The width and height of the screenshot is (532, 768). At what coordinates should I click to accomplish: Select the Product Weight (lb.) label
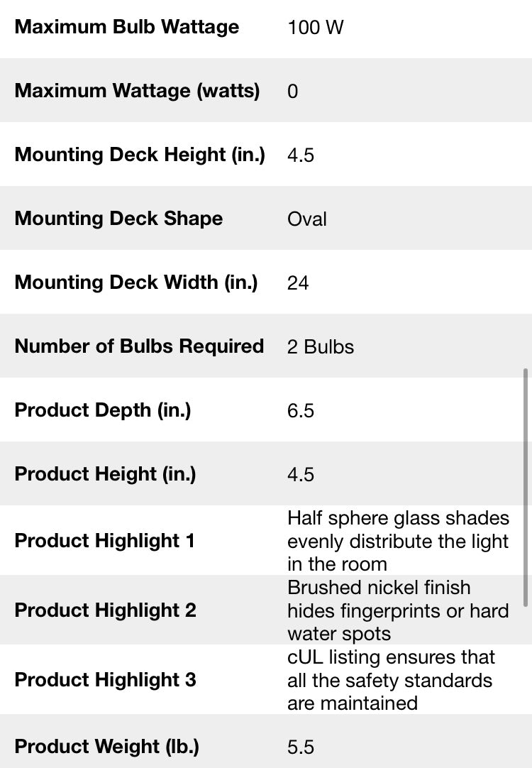pos(106,747)
